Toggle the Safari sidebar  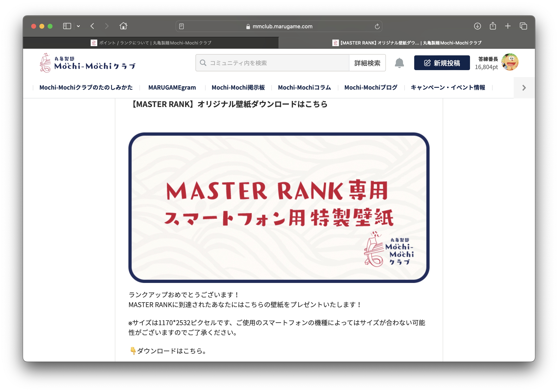pyautogui.click(x=67, y=26)
